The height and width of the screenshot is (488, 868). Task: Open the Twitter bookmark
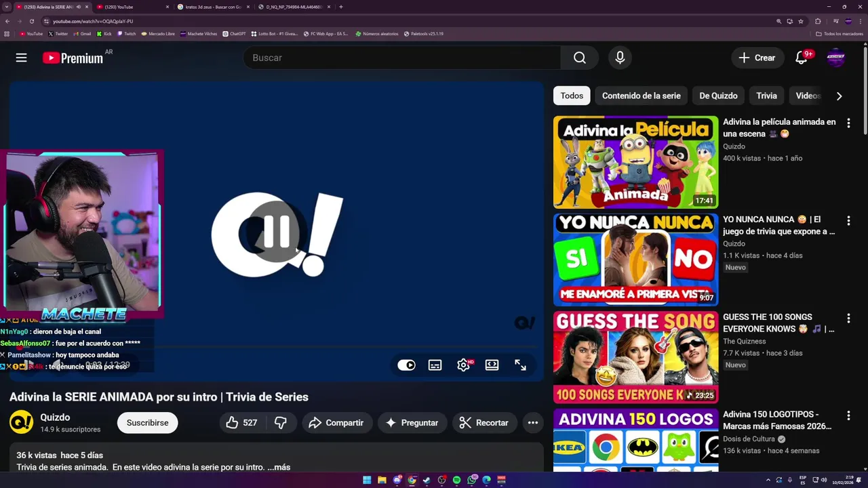(x=58, y=33)
